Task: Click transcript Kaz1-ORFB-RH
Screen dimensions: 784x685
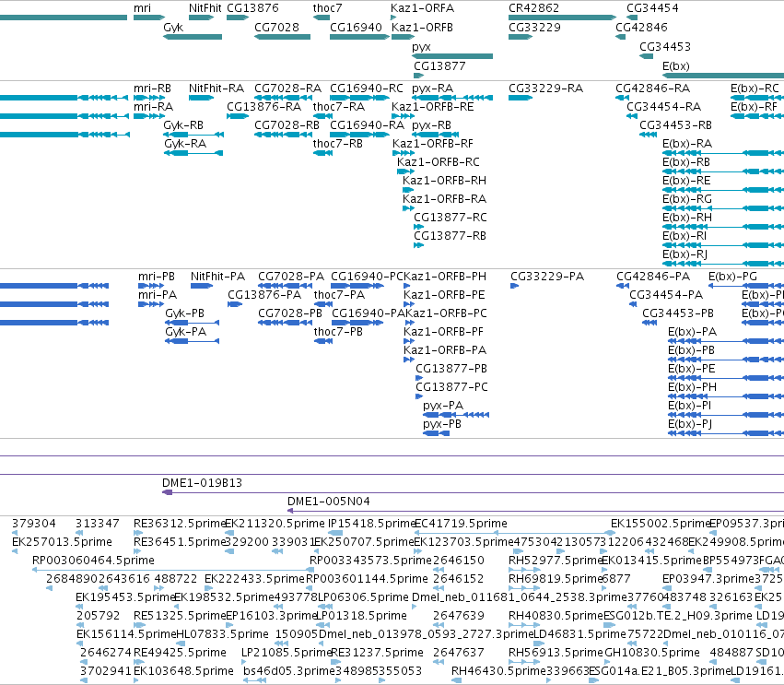Action: [x=444, y=180]
